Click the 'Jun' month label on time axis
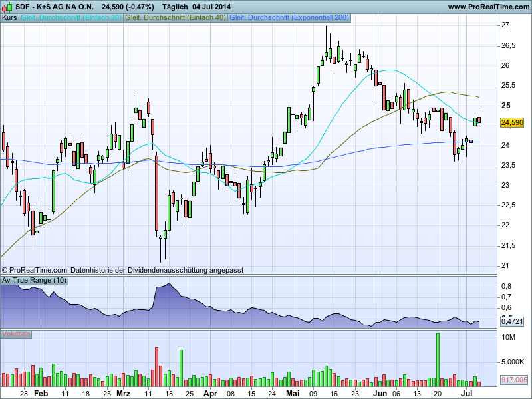The width and height of the screenshot is (532, 399). [380, 394]
